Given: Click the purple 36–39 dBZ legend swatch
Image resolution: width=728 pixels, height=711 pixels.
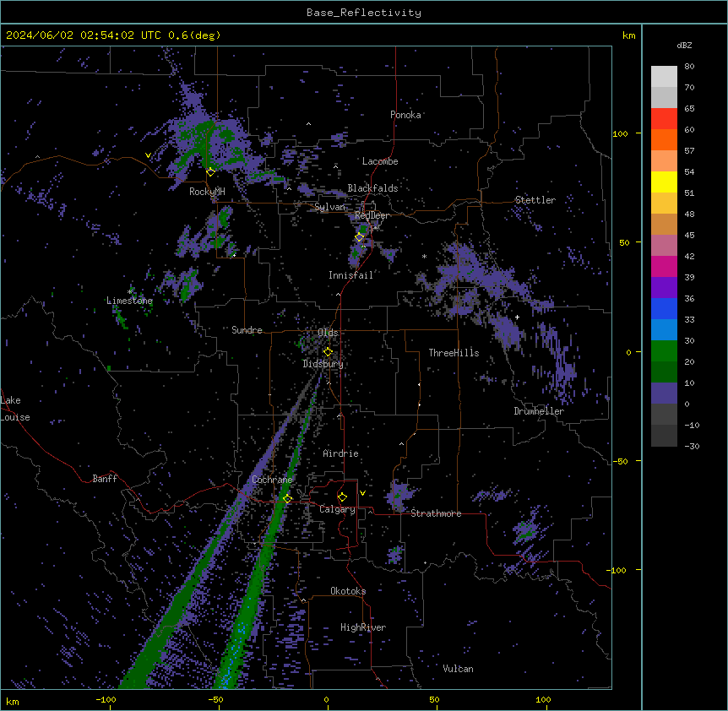Looking at the screenshot, I should [x=664, y=288].
